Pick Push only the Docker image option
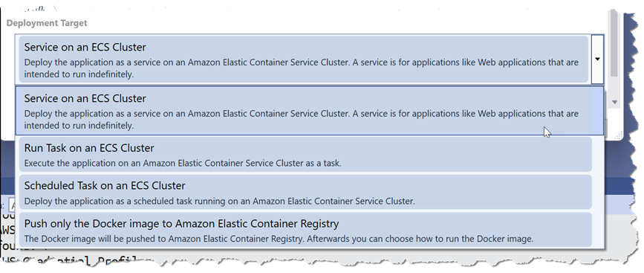644x273 pixels. pyautogui.click(x=305, y=230)
